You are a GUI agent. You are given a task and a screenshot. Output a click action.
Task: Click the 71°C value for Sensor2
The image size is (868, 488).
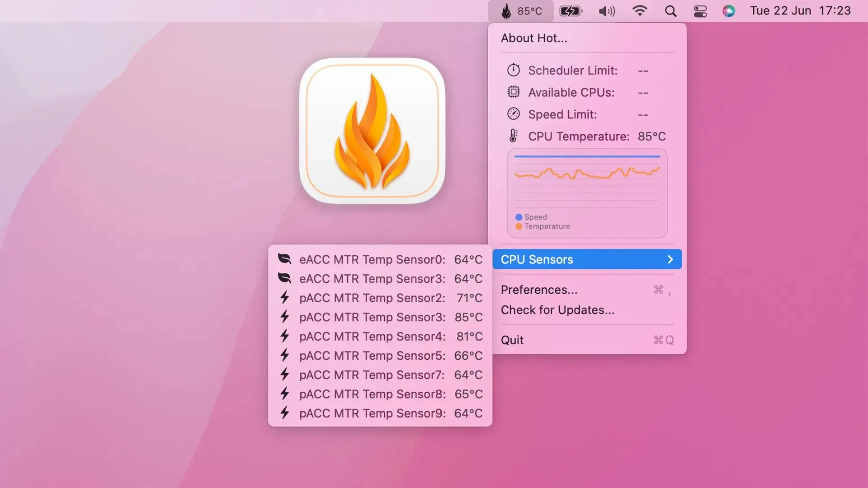[x=469, y=298]
